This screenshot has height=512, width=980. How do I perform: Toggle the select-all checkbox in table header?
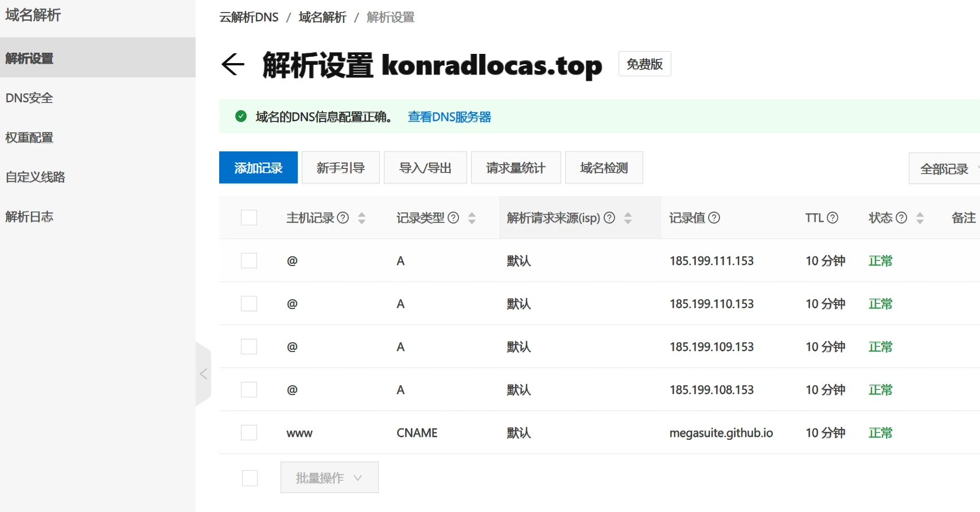(249, 218)
